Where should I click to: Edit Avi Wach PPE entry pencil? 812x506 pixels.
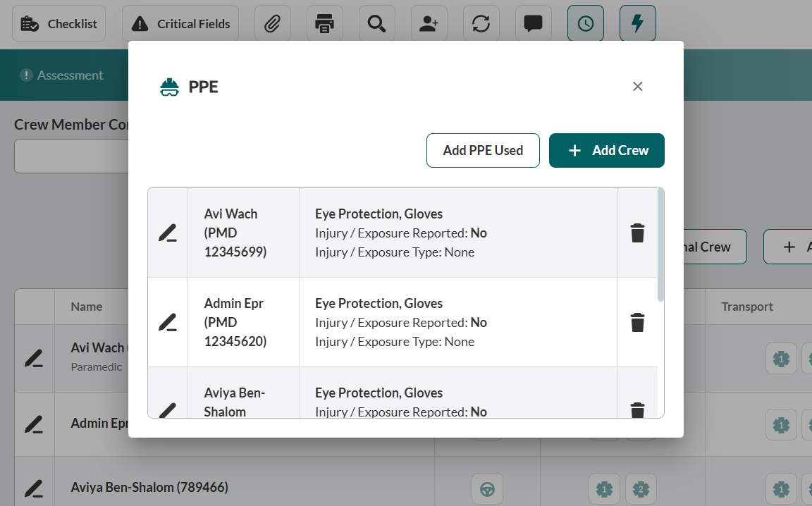coord(167,233)
